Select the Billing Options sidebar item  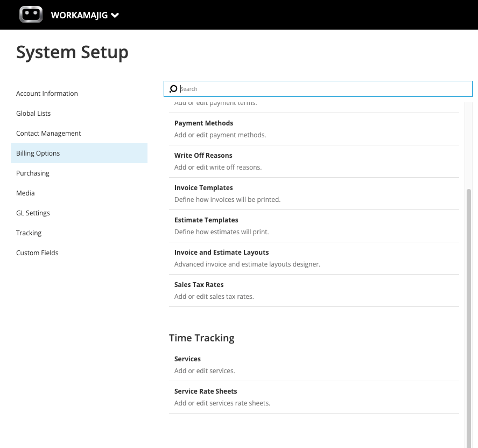pos(79,153)
